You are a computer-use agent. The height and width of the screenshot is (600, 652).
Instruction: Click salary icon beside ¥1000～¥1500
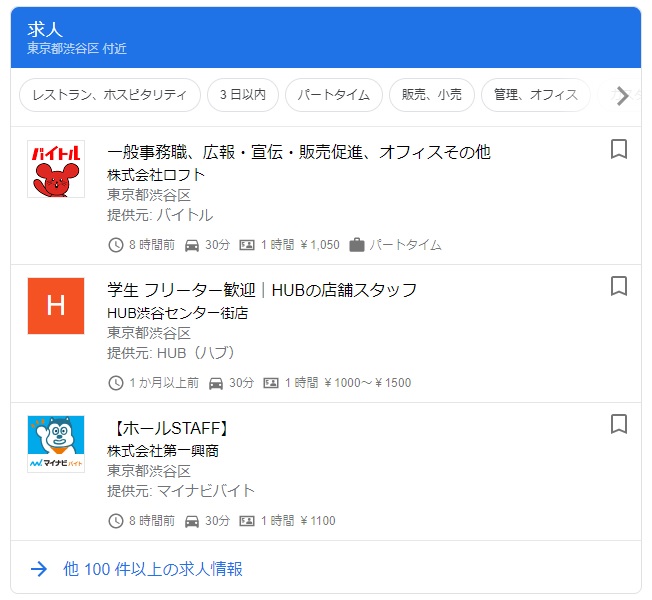[x=271, y=383]
